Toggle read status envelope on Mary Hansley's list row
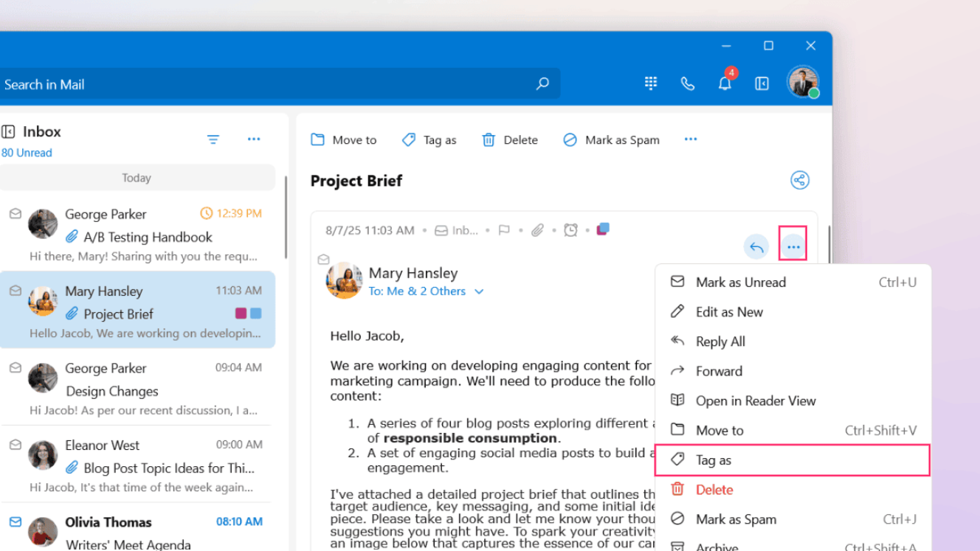 point(15,291)
